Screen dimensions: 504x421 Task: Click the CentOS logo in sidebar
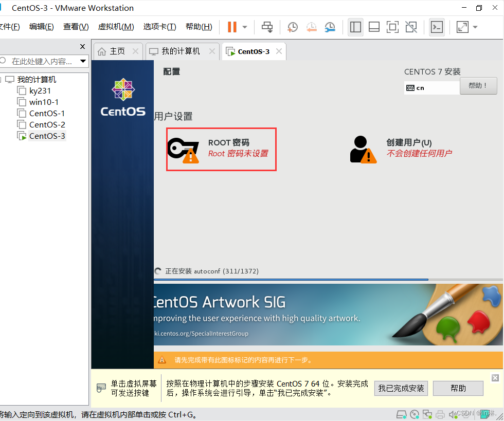point(123,97)
